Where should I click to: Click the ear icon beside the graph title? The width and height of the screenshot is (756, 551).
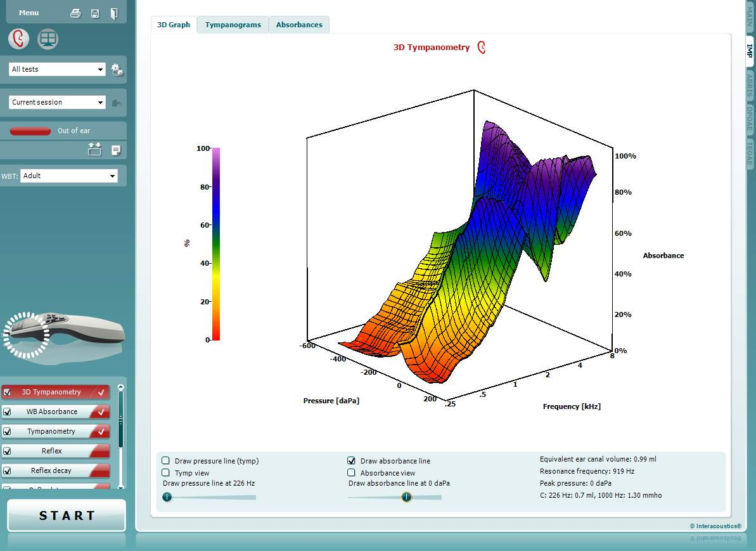click(x=481, y=48)
